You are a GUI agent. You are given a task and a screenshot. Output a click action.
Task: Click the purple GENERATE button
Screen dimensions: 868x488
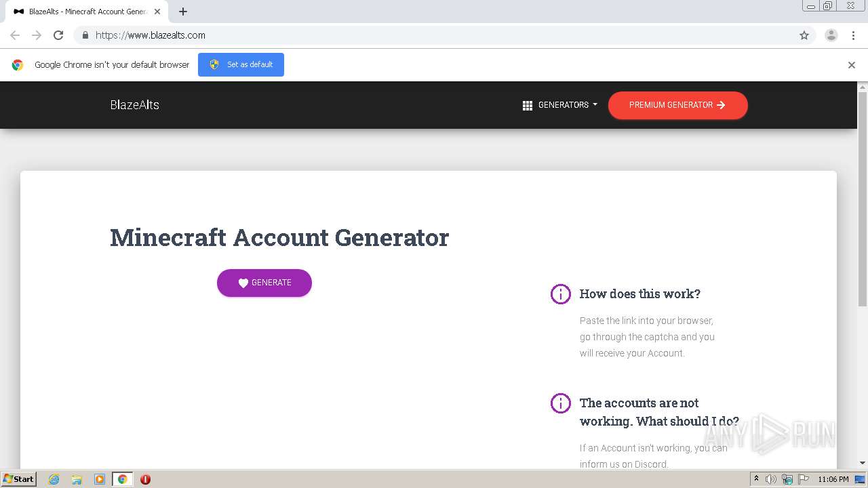coord(264,283)
